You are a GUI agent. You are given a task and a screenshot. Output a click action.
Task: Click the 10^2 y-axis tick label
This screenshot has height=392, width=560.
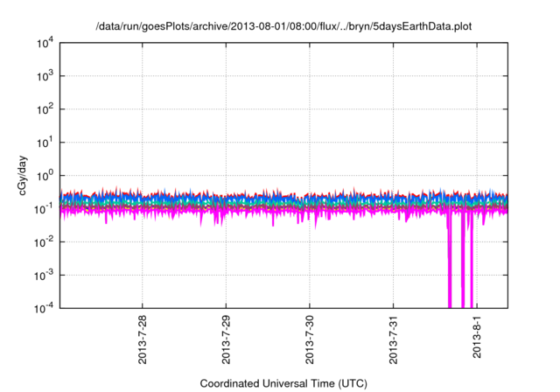click(x=45, y=109)
